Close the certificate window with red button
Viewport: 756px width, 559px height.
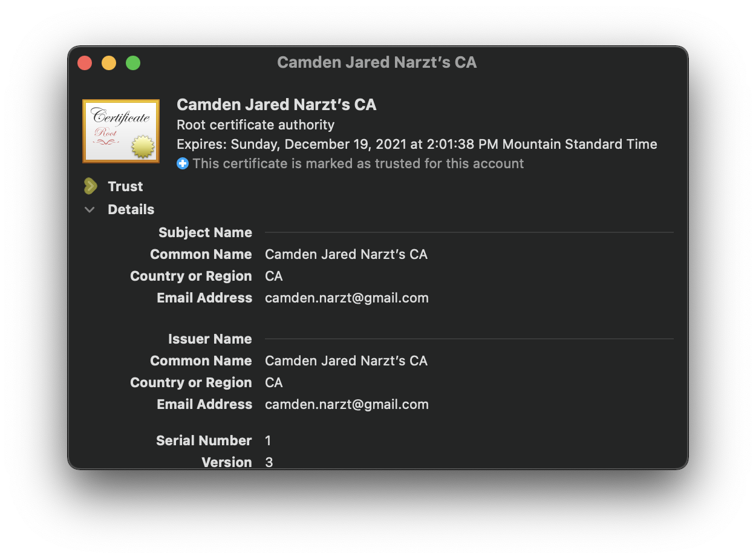pos(85,63)
